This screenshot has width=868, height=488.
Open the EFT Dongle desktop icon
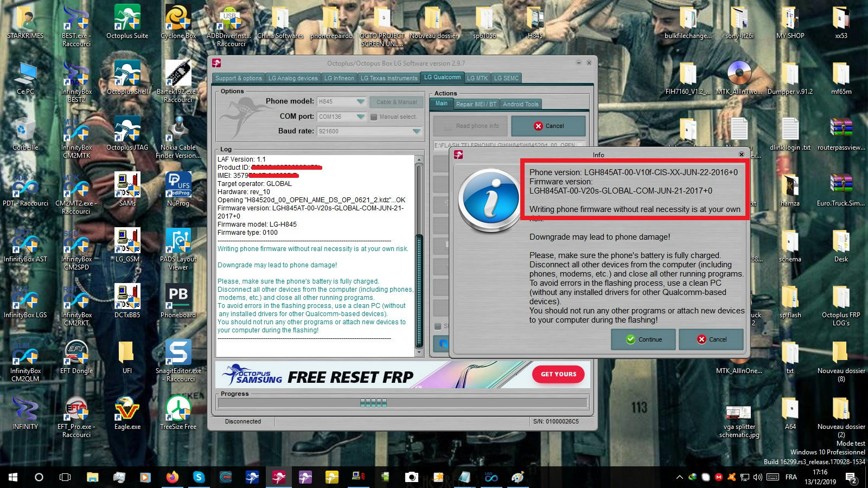[76, 356]
